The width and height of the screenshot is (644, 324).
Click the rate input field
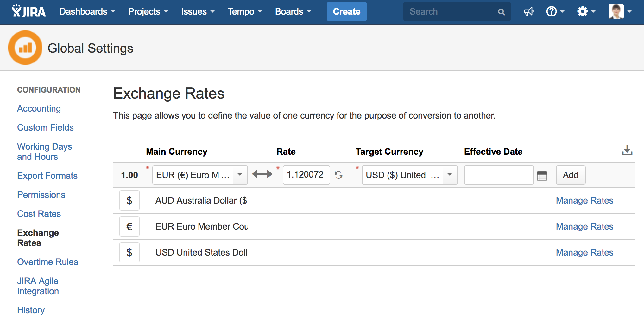pyautogui.click(x=306, y=175)
